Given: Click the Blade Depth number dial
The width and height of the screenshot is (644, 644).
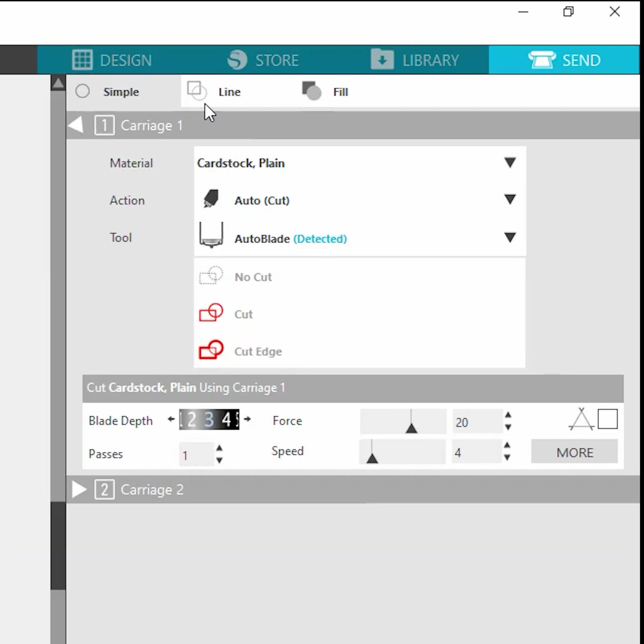Looking at the screenshot, I should tap(209, 420).
